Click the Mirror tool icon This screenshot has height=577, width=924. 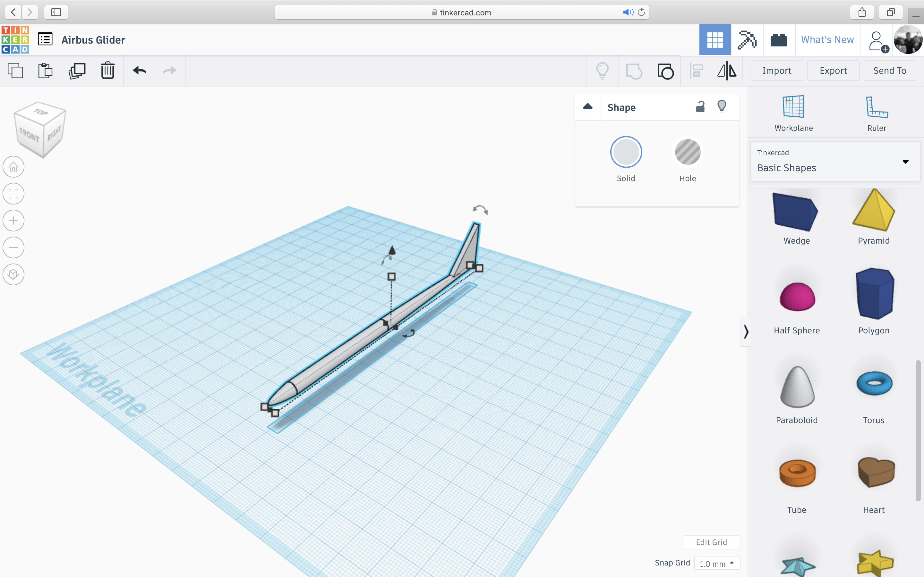coord(727,71)
